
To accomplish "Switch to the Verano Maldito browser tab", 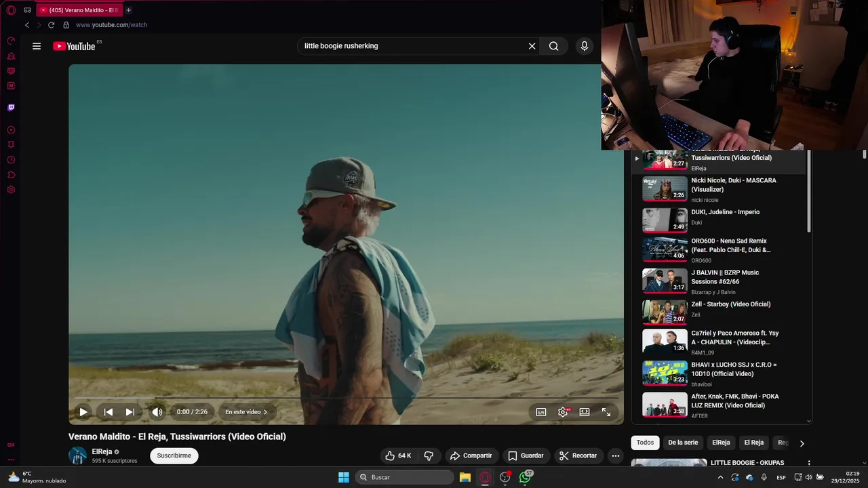I will (x=79, y=10).
